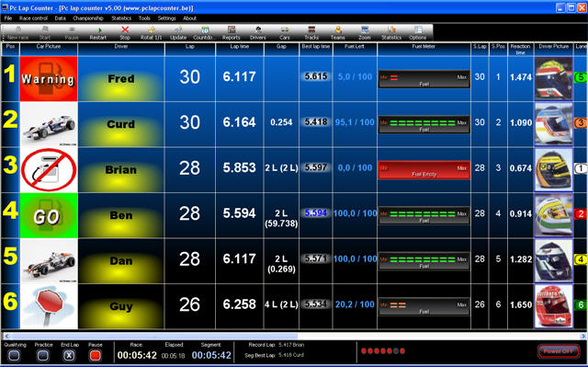Screen dimensions: 588x367
Task: Open the Race control menu
Action: point(33,18)
